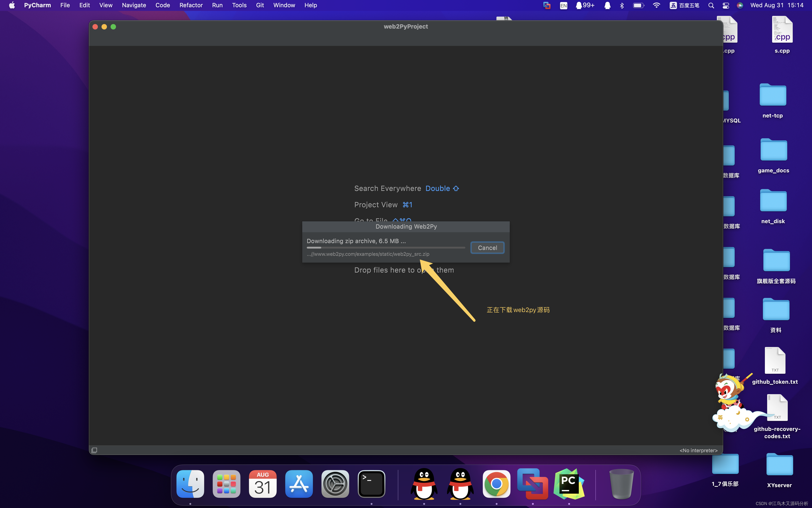The height and width of the screenshot is (508, 812).
Task: Click the EN input source indicator
Action: pos(564,5)
